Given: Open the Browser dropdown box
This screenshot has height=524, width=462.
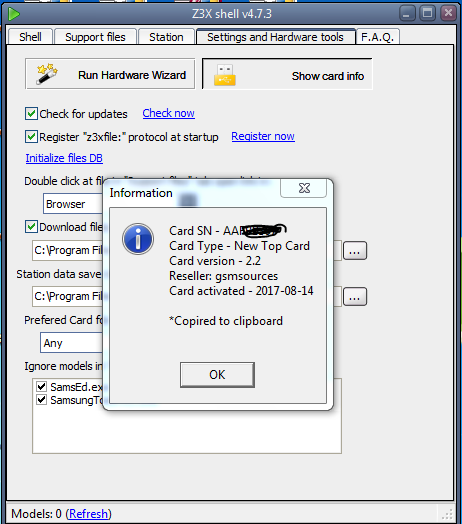Looking at the screenshot, I should click(73, 204).
